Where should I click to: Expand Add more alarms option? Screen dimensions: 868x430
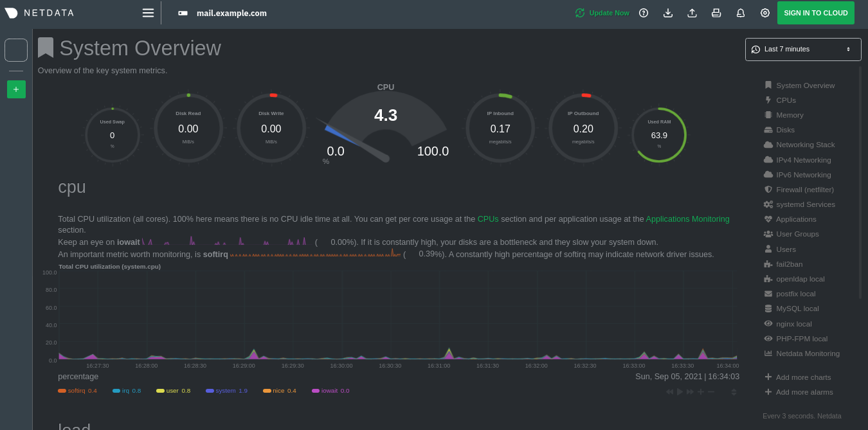[x=798, y=392]
